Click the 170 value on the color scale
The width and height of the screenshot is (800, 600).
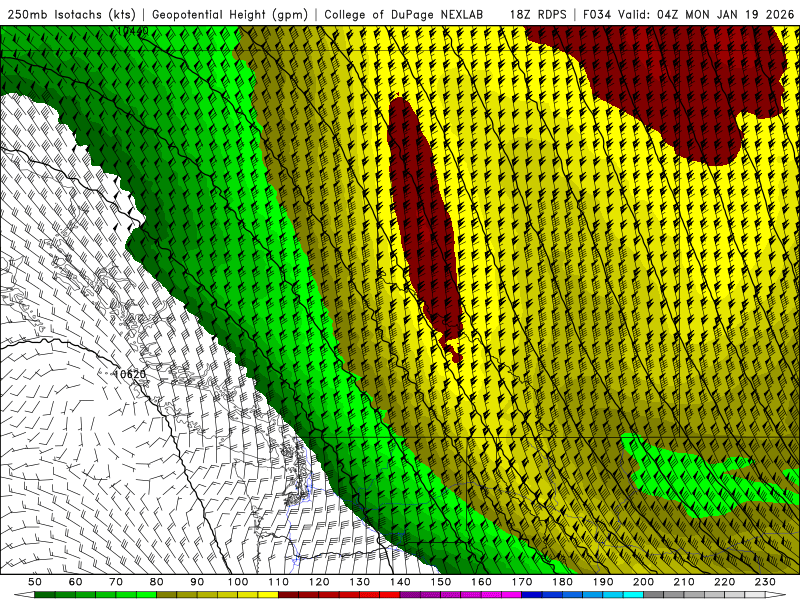point(522,582)
